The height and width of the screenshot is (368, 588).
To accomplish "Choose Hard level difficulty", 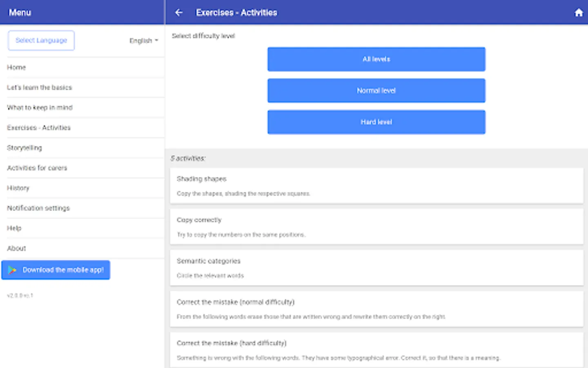I will [376, 122].
